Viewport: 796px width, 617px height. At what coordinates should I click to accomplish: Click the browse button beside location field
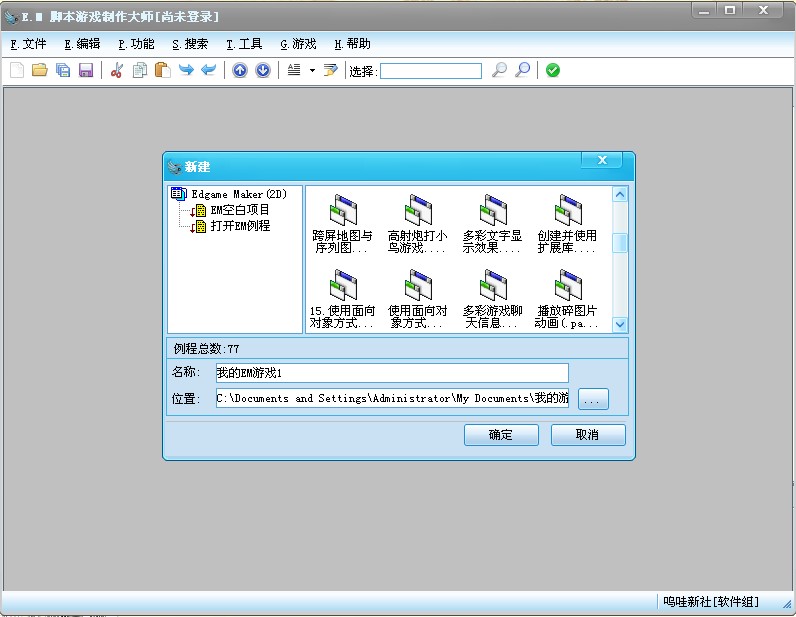(593, 399)
